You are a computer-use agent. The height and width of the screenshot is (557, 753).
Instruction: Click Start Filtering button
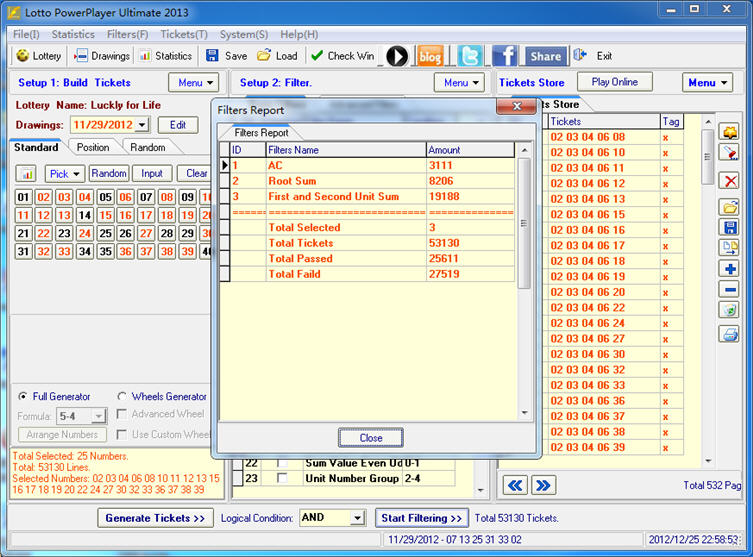pyautogui.click(x=421, y=518)
